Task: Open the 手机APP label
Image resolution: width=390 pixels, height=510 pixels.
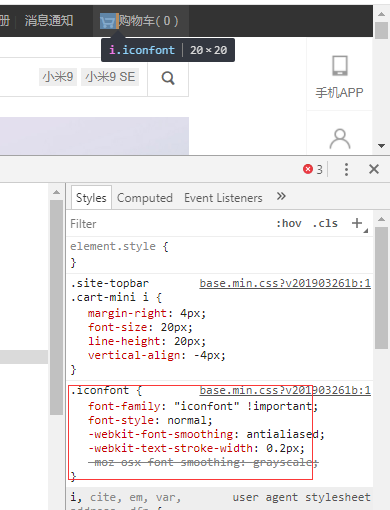Action: tap(339, 92)
